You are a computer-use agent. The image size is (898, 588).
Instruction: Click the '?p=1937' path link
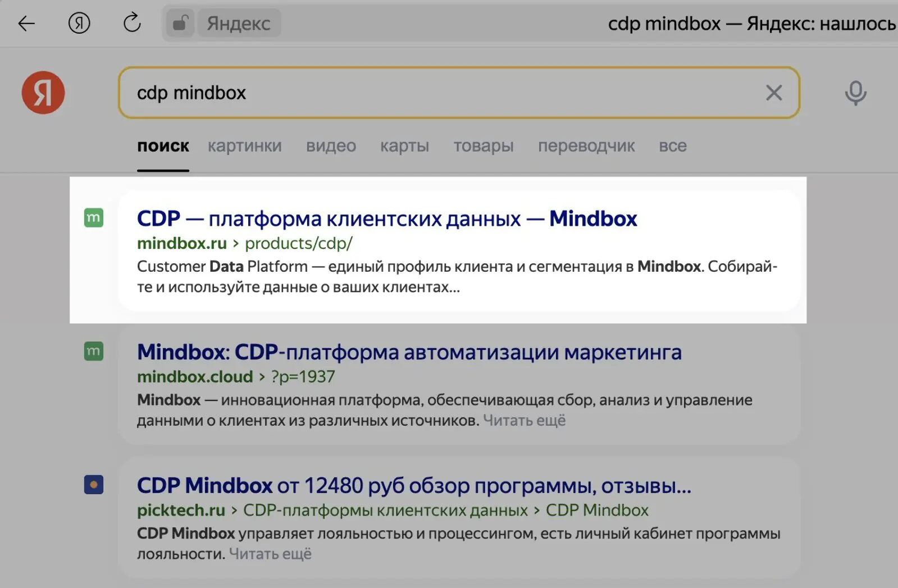(303, 377)
